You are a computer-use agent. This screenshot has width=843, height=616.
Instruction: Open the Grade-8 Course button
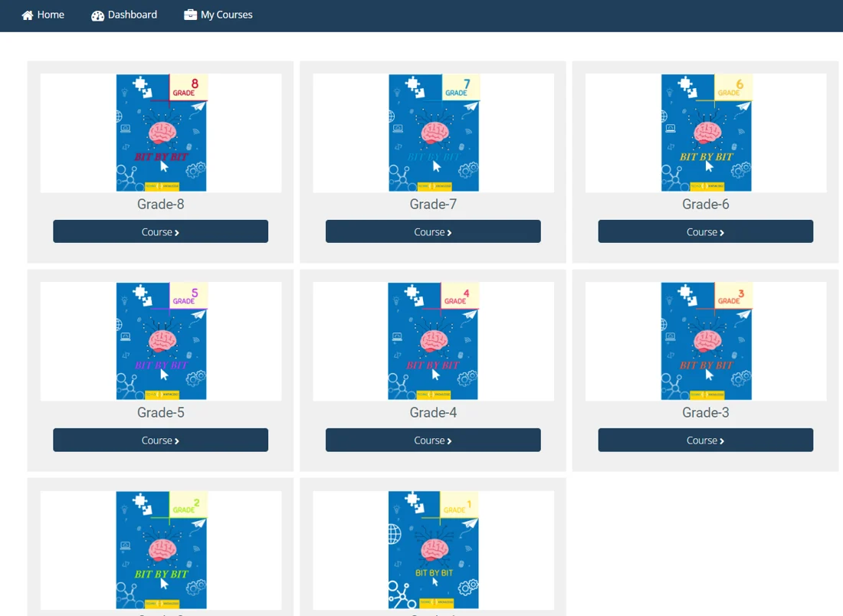(160, 231)
